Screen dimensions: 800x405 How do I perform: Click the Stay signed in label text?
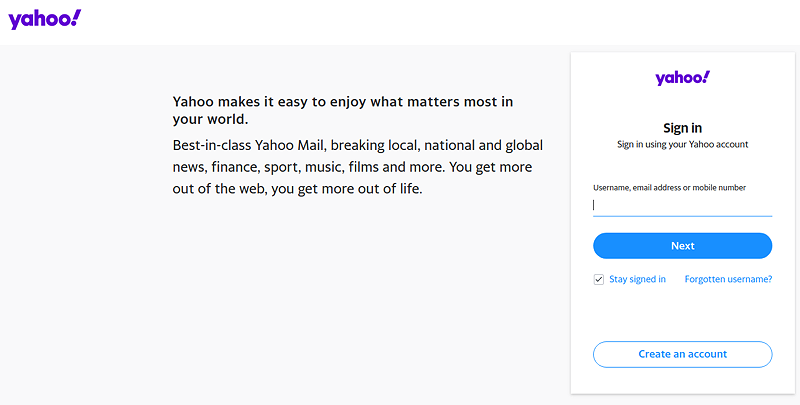pyautogui.click(x=637, y=279)
